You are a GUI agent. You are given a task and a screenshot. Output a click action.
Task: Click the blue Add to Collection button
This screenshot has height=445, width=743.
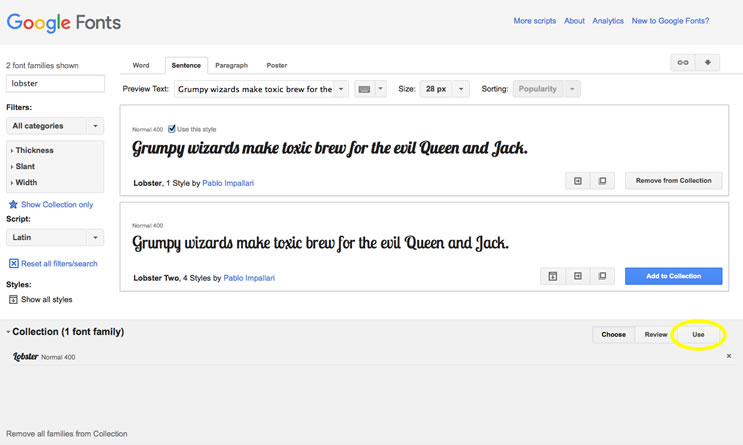673,276
